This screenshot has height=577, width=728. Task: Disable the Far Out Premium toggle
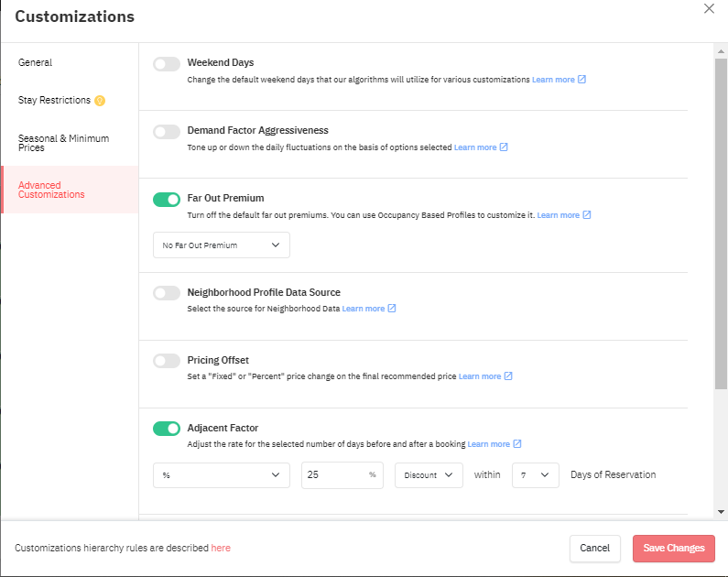click(x=167, y=200)
